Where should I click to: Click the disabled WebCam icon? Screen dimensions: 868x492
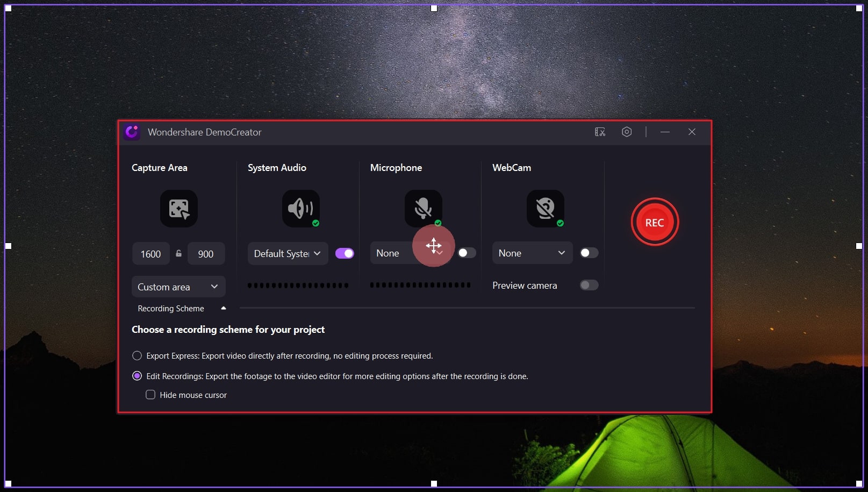coord(546,209)
